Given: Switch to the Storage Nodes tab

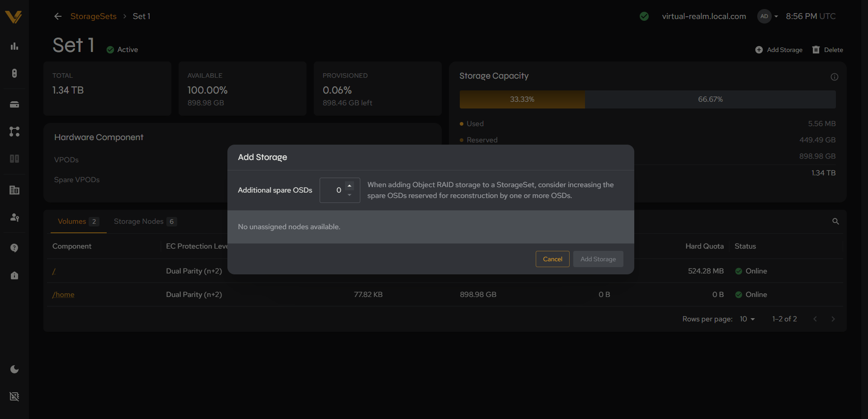Looking at the screenshot, I should pos(145,221).
